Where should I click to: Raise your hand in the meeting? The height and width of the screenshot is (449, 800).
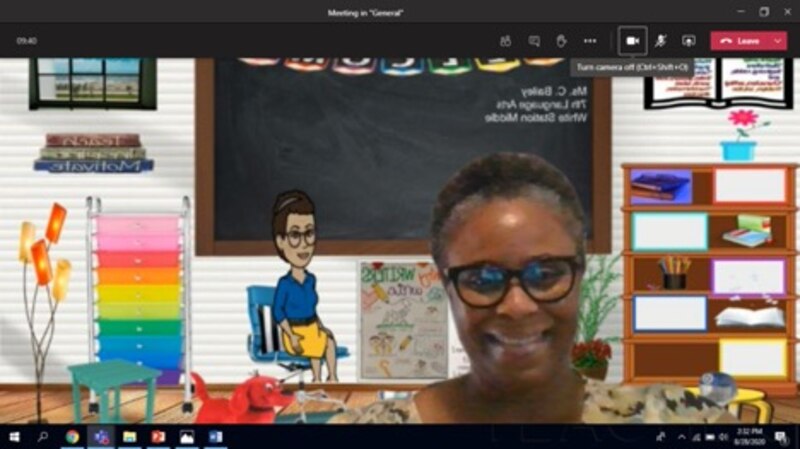(x=561, y=41)
